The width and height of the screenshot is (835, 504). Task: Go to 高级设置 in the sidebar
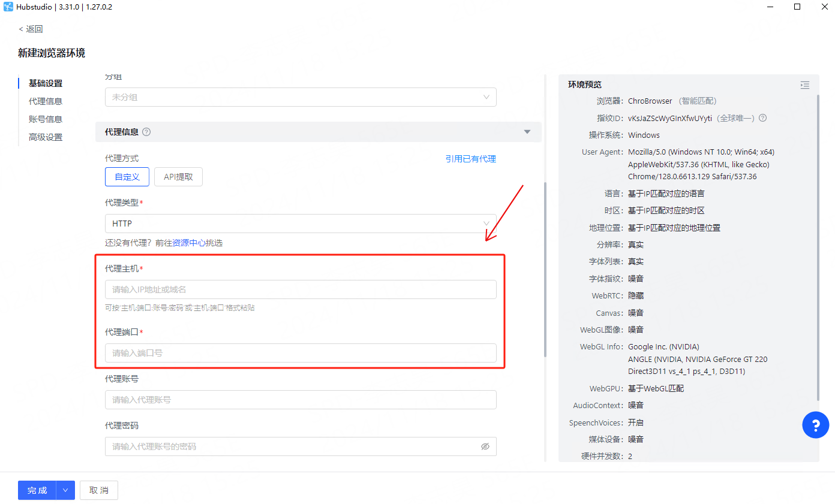pos(46,137)
